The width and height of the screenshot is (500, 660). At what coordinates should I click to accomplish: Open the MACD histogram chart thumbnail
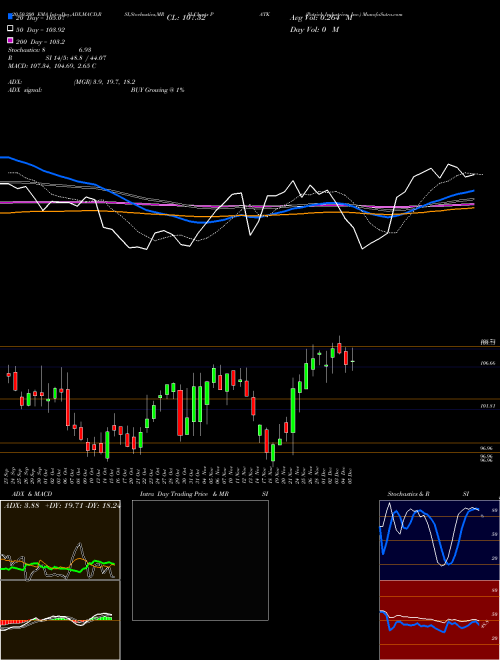click(x=60, y=620)
